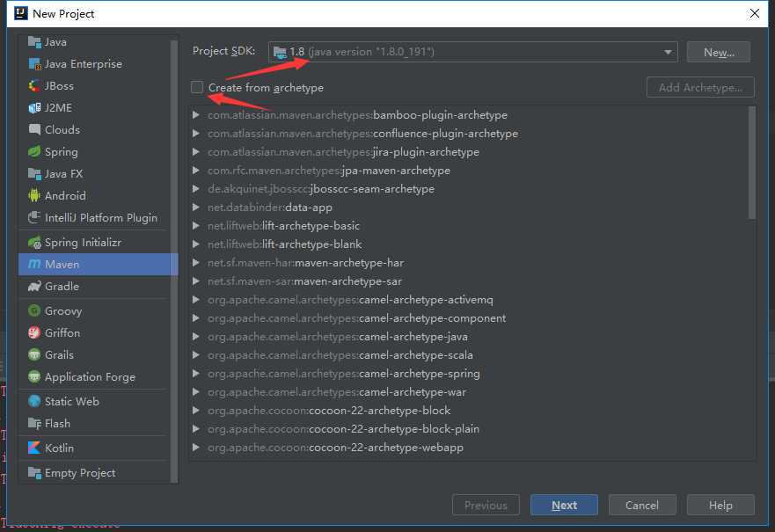Viewport: 775px width, 532px height.
Task: Click the Groovy green icon
Action: pyautogui.click(x=34, y=310)
